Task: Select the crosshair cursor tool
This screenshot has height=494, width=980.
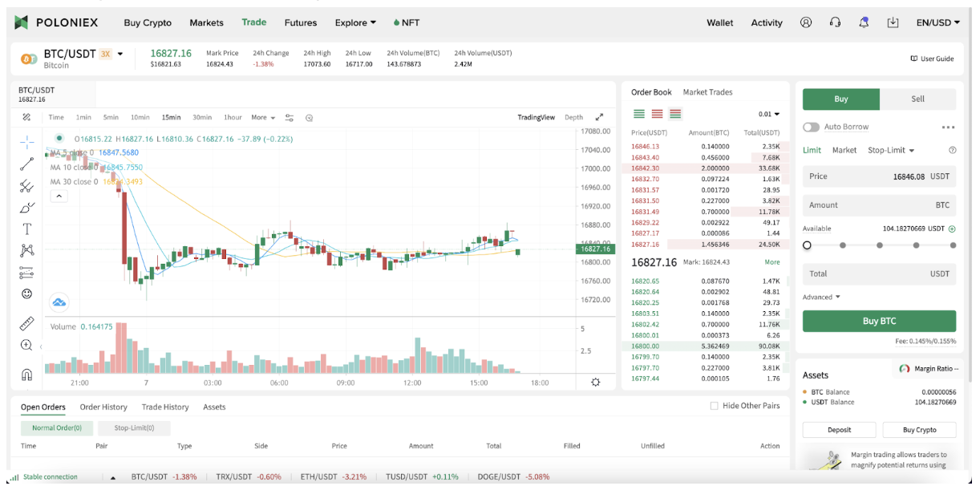Action: coord(26,143)
